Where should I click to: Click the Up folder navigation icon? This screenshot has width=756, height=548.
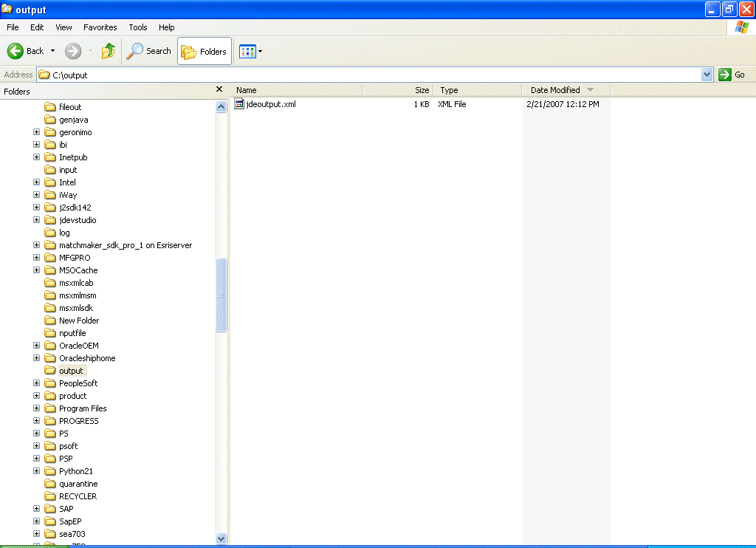pos(109,50)
